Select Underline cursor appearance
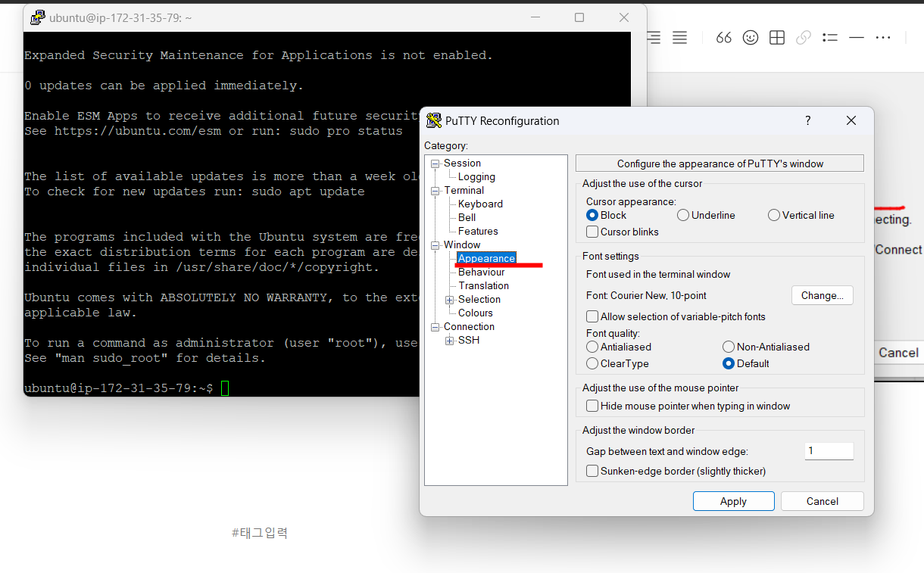 (683, 215)
